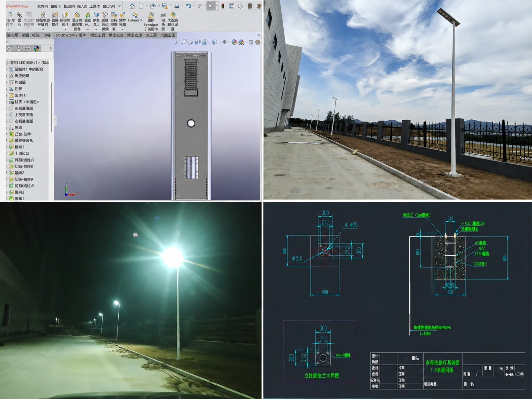Open Edit Appearance color ball
The width and height of the screenshot is (532, 399).
click(x=234, y=42)
